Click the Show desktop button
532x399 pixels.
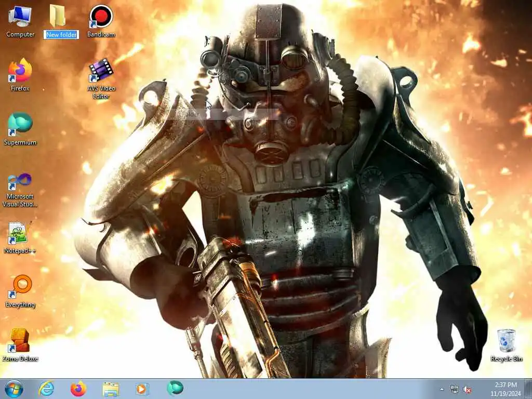529,389
